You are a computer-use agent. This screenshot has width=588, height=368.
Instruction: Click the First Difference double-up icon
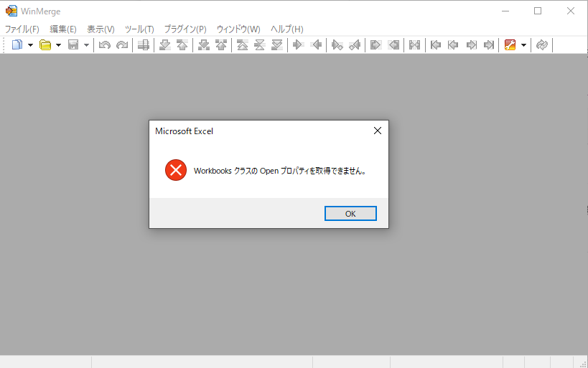[x=242, y=45]
